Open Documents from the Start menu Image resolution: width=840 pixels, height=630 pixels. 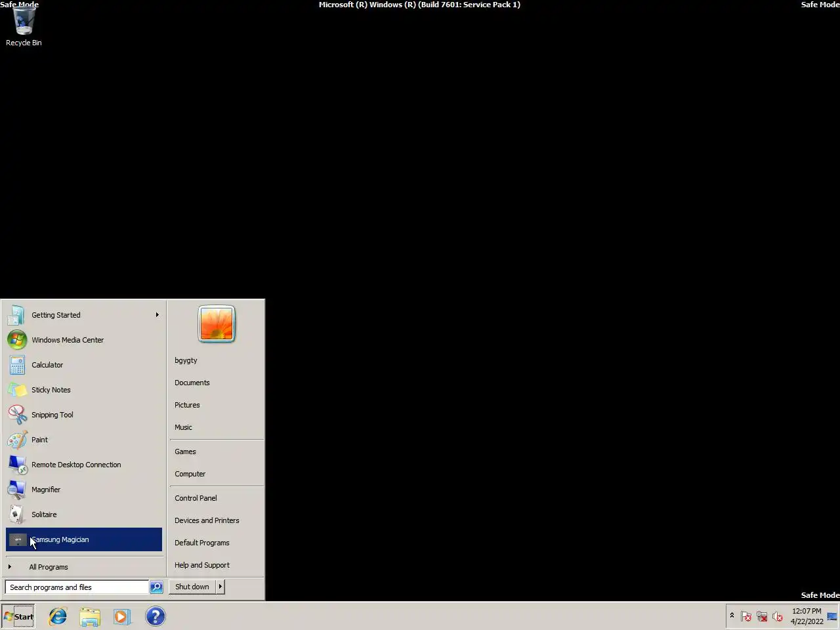click(192, 383)
